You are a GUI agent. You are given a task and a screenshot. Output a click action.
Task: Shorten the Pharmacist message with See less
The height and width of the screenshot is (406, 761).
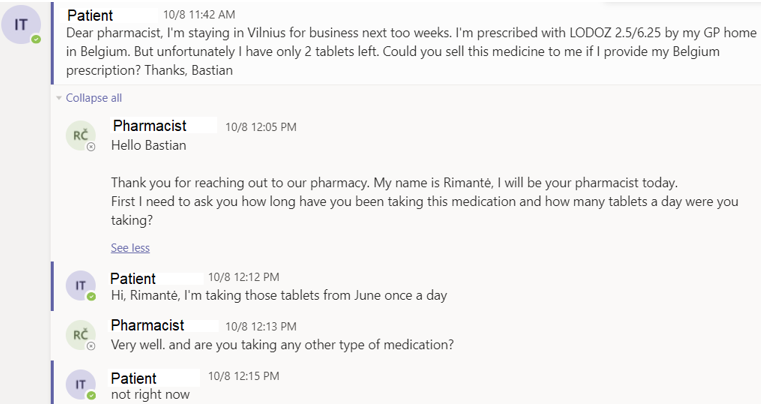tap(130, 248)
